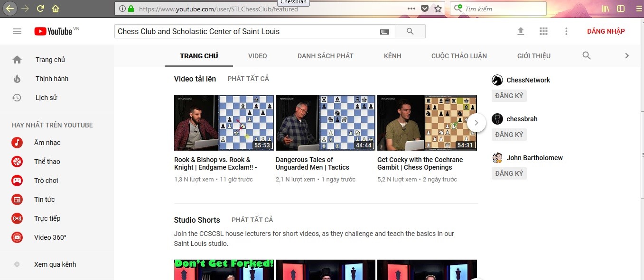Toggle the Firefox sidebar view icon
644x280 pixels.
(x=621, y=9)
